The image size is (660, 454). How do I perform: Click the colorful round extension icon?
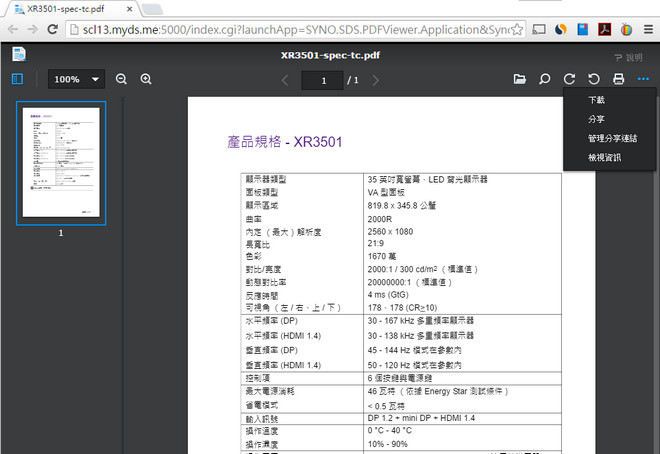pyautogui.click(x=626, y=29)
